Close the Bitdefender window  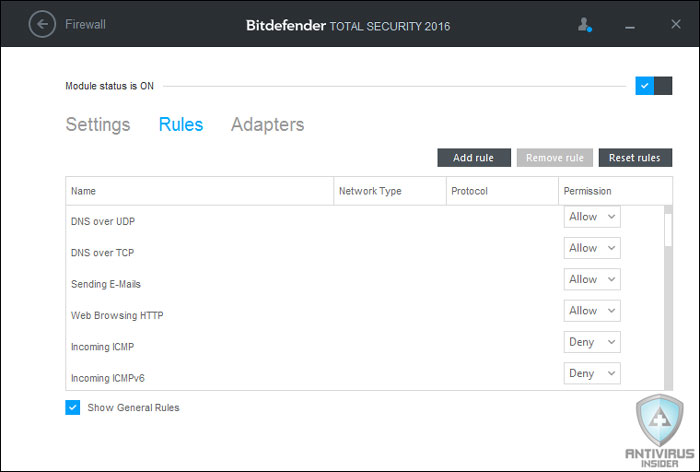(x=676, y=24)
